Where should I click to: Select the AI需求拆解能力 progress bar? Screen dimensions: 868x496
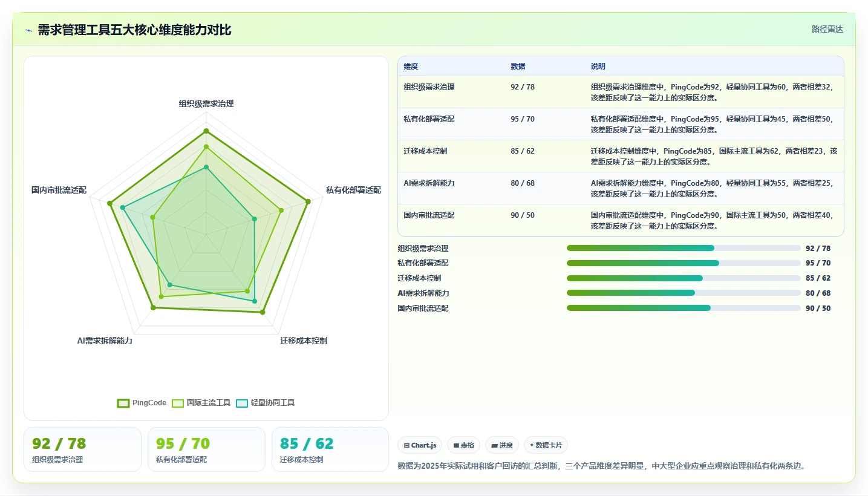click(x=684, y=293)
